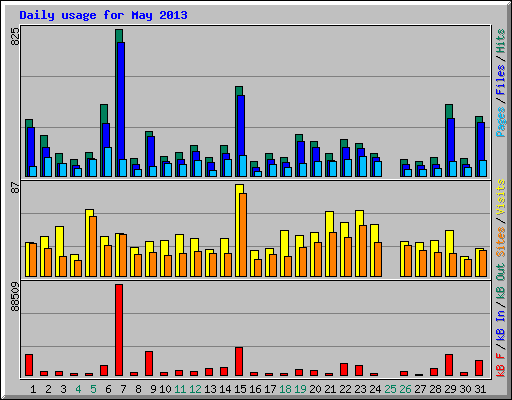Screen dimensions: 512x400
Task: Click the cyan 'Pages' legend label
Action: tap(501, 122)
